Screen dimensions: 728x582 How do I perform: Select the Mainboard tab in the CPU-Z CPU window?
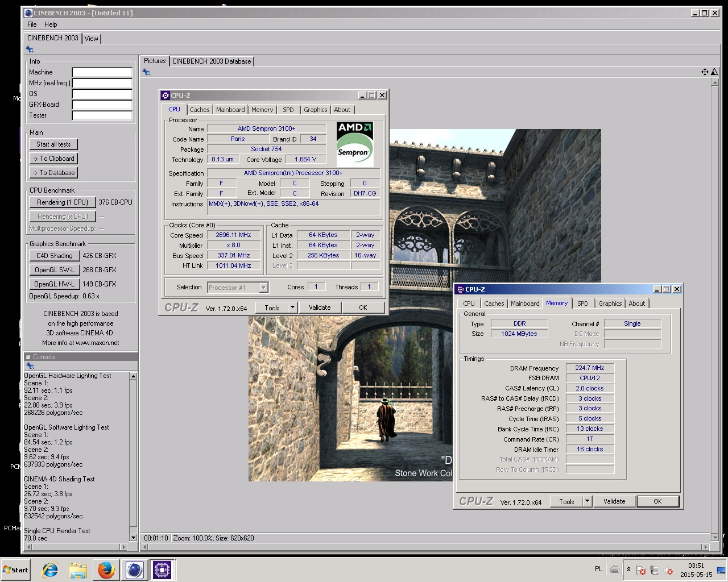[230, 110]
